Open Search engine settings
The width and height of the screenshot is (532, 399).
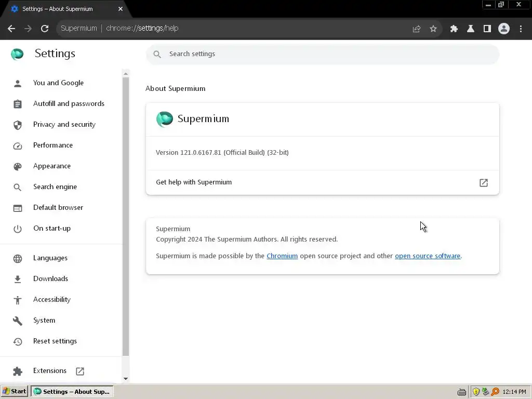[55, 187]
